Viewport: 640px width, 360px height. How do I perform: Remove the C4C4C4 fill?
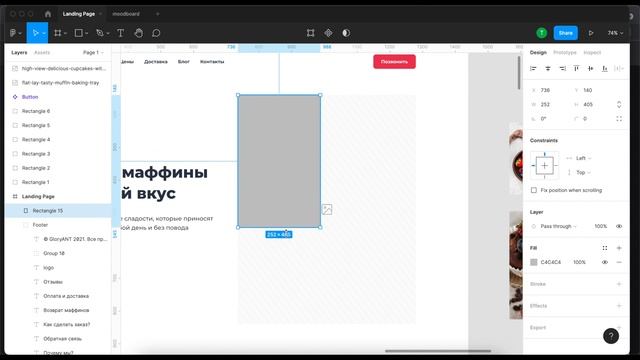tap(619, 262)
